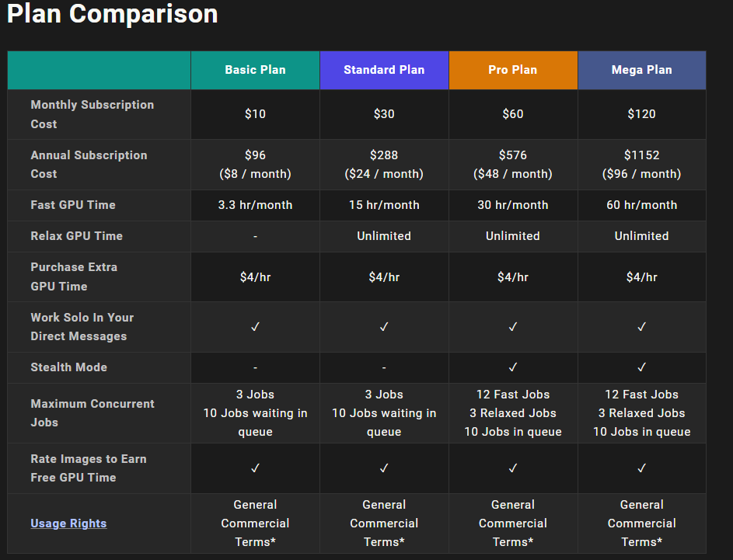Click the $4/hr cell under Mega Plan
This screenshot has height=560, width=733.
pyautogui.click(x=642, y=277)
